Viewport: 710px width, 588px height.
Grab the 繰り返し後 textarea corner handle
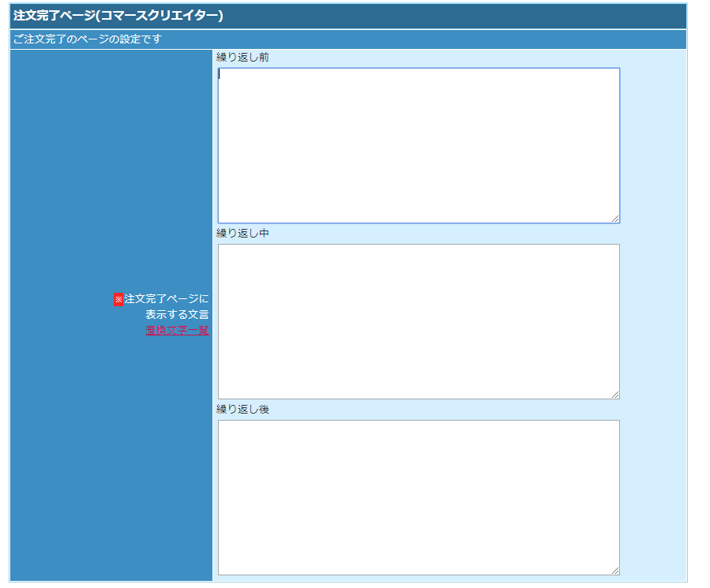(615, 571)
